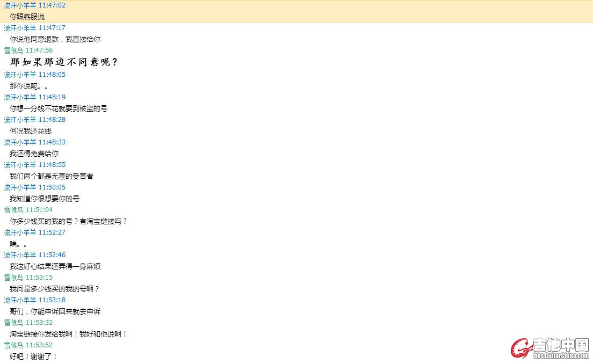Screen dimensions: 593x364
Task: Click the message "我知道你很想要你的号"
Action: (44, 199)
